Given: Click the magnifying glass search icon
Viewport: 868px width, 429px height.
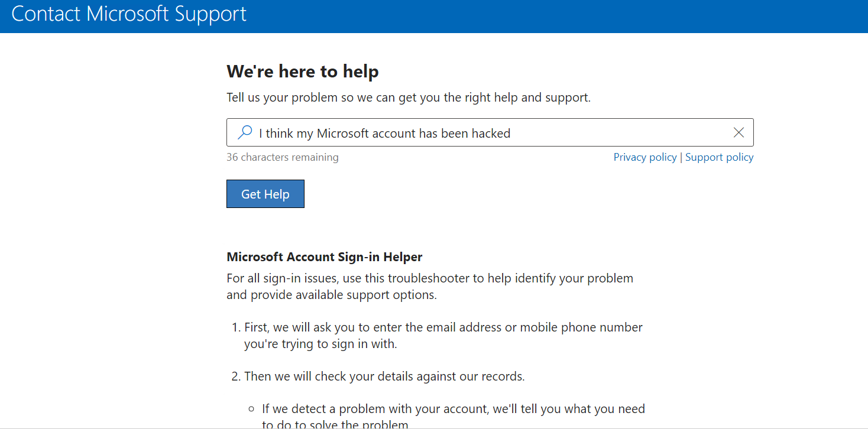Looking at the screenshot, I should pyautogui.click(x=245, y=132).
